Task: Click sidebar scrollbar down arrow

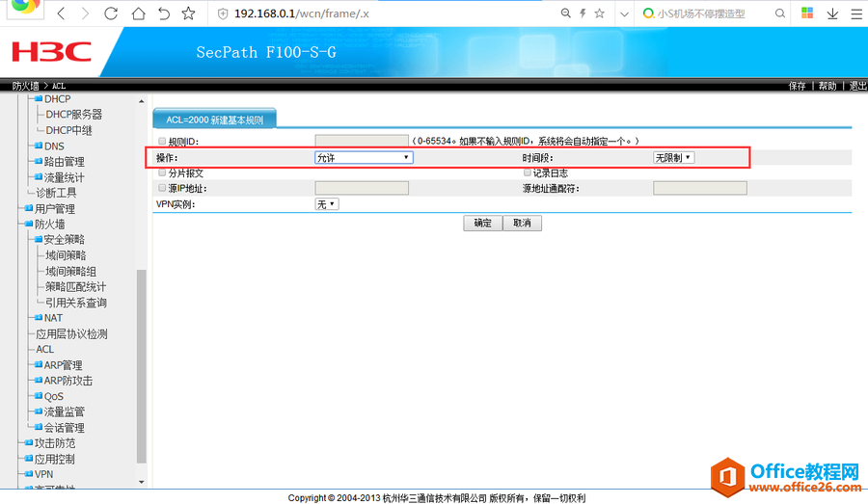Action: [x=141, y=482]
